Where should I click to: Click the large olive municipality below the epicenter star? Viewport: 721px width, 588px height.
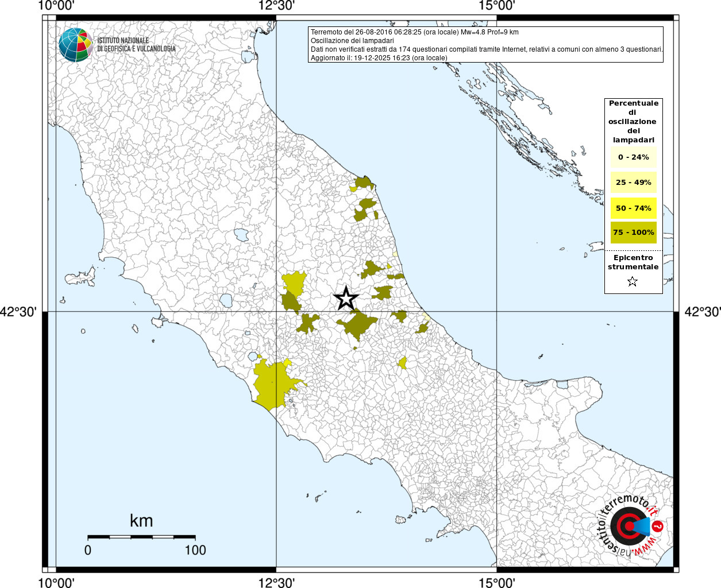tap(357, 325)
